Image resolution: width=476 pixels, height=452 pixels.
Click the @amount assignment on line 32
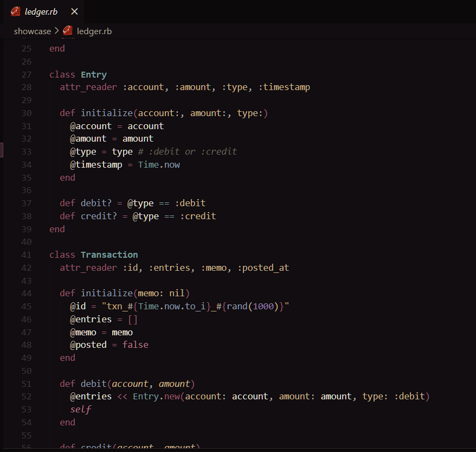click(112, 139)
